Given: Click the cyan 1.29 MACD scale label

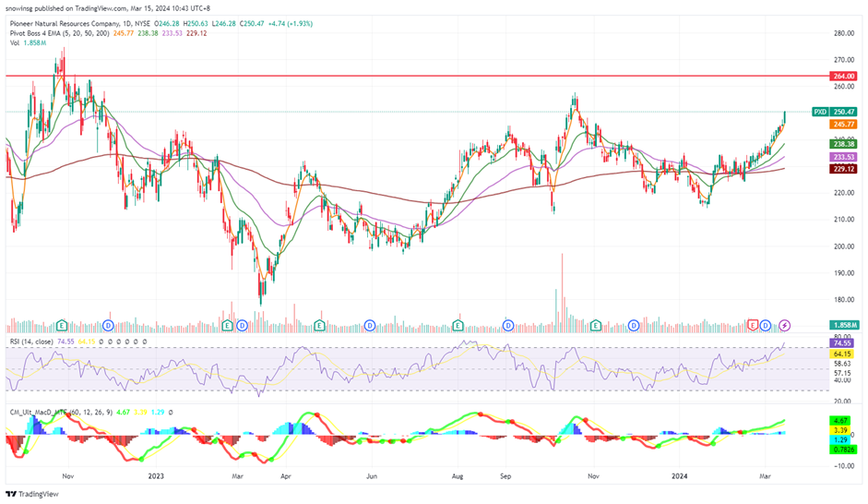Looking at the screenshot, I should click(841, 439).
